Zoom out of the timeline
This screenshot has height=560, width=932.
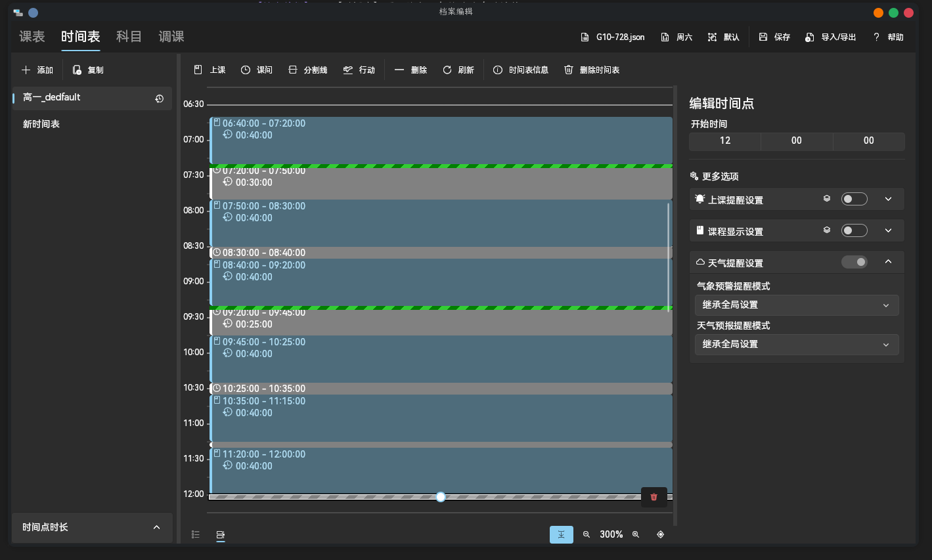(587, 534)
